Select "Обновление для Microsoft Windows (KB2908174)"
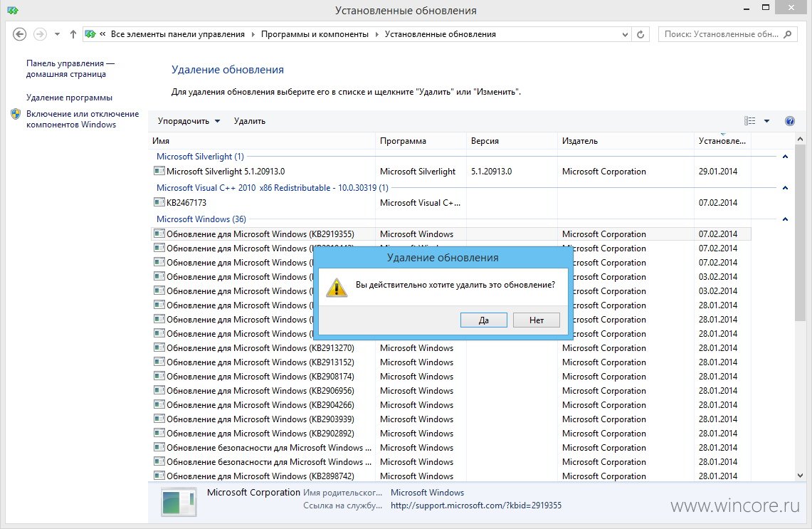The image size is (812, 529). click(260, 377)
